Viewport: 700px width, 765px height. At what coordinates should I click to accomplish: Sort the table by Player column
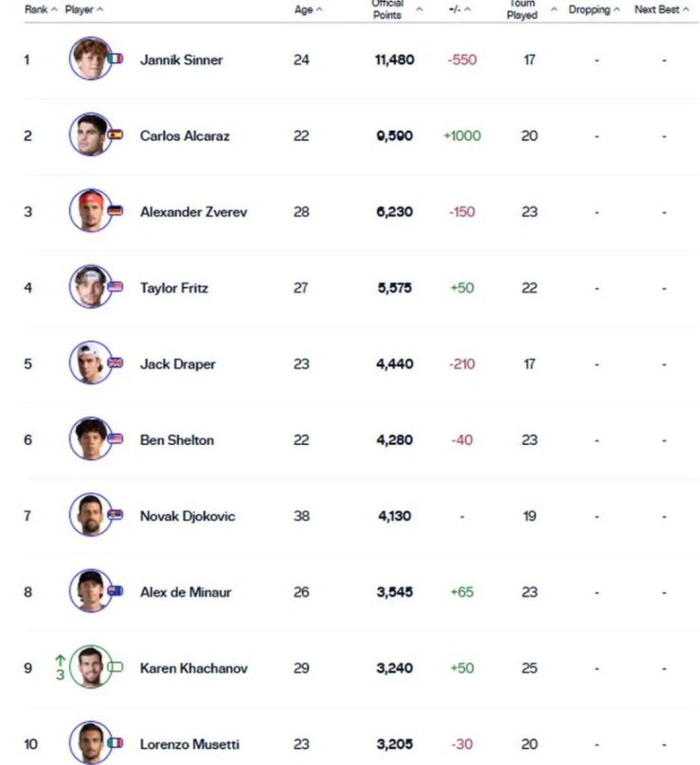tap(84, 10)
